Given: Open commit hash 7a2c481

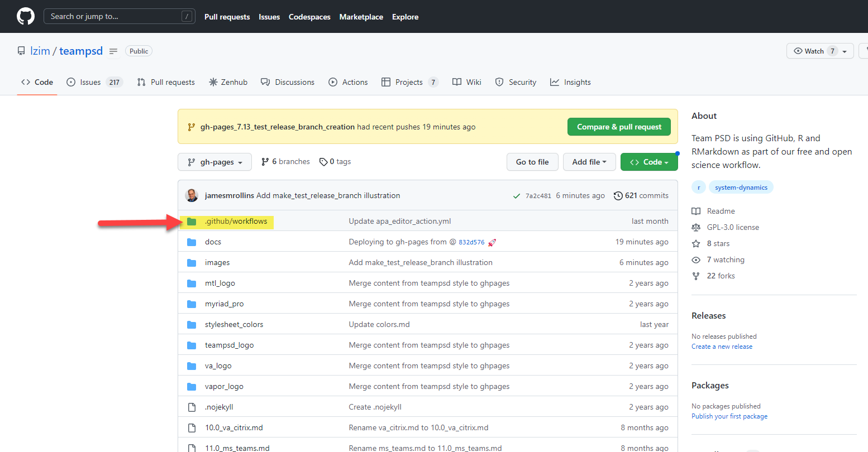Looking at the screenshot, I should (538, 196).
